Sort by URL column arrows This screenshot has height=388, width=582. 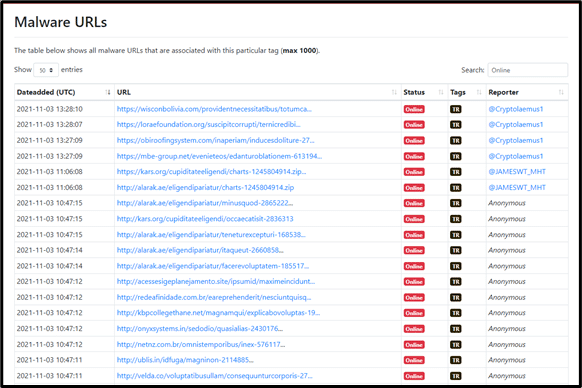(394, 92)
